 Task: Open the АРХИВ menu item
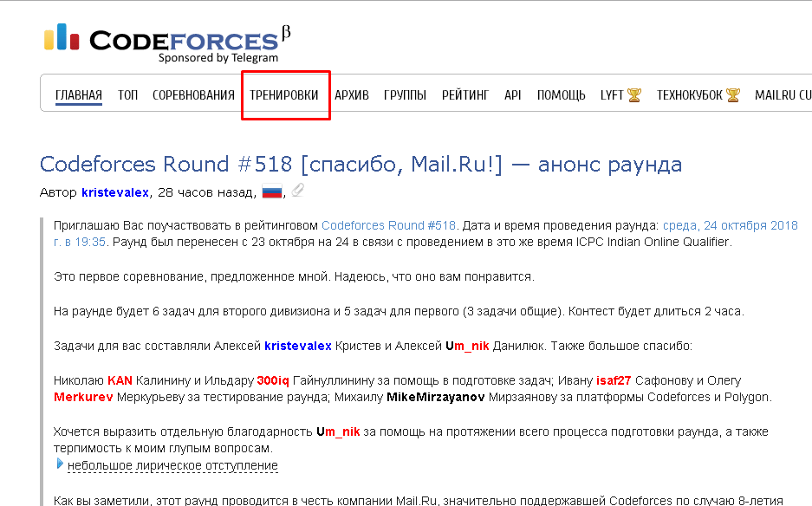click(352, 95)
